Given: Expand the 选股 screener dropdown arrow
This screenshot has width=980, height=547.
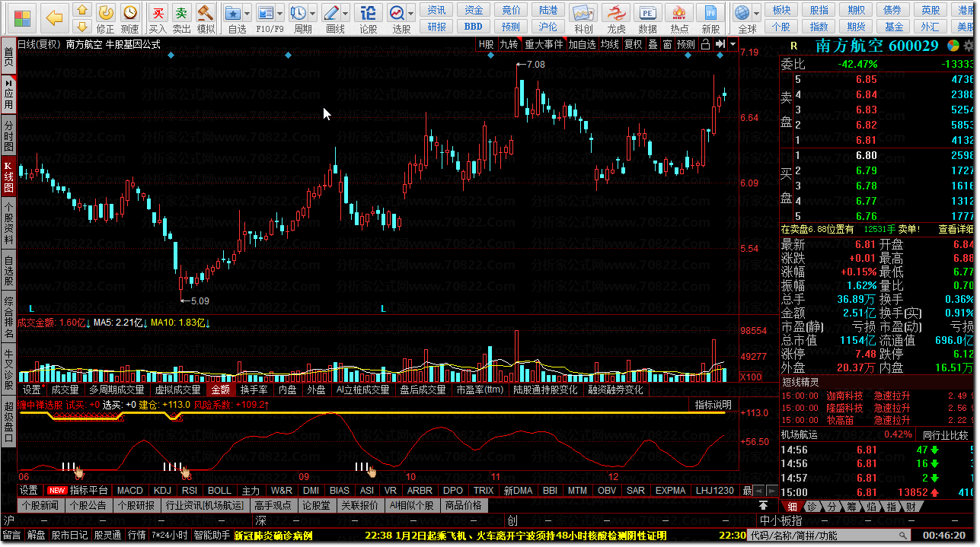Looking at the screenshot, I should coord(411,13).
